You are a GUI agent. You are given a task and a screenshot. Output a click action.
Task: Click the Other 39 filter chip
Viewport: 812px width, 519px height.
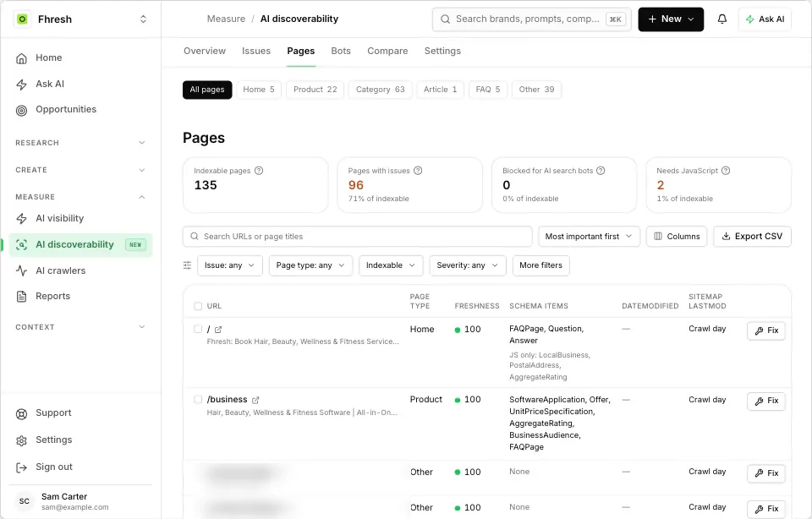click(536, 90)
